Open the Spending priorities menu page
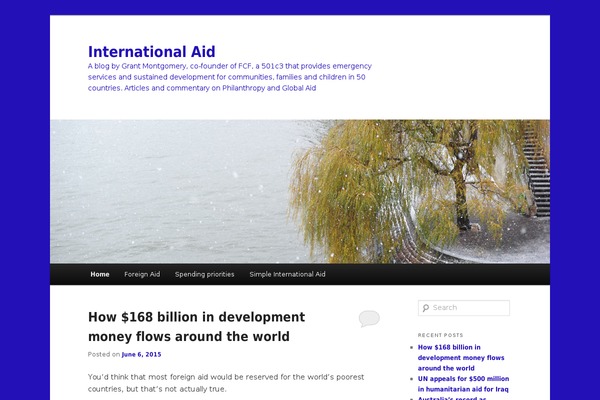Viewport: 600px width, 400px height. pyautogui.click(x=204, y=274)
